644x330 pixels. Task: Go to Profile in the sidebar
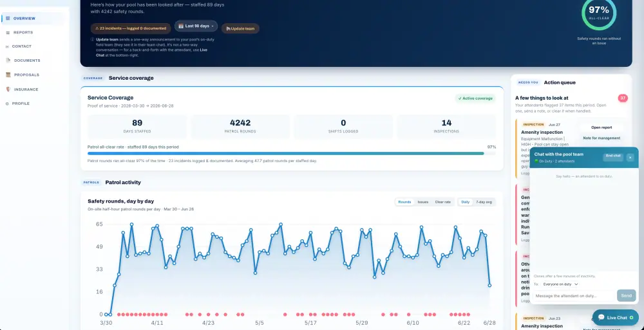21,104
